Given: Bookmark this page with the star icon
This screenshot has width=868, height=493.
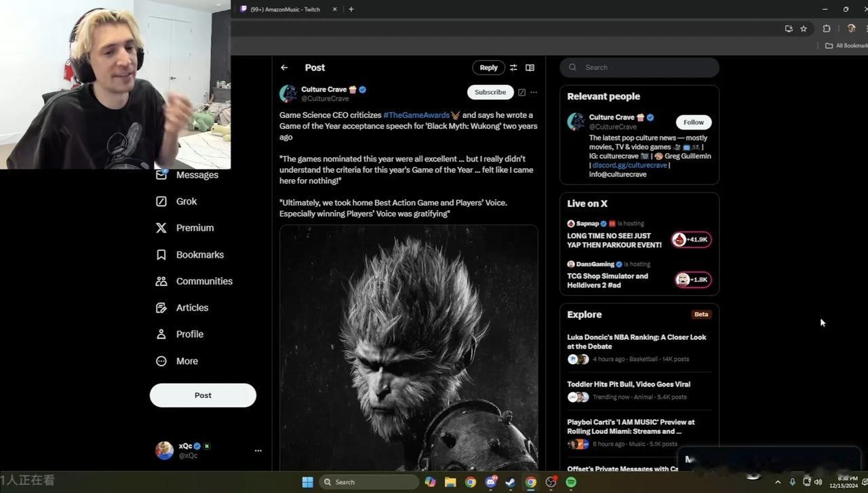Looking at the screenshot, I should pyautogui.click(x=804, y=28).
